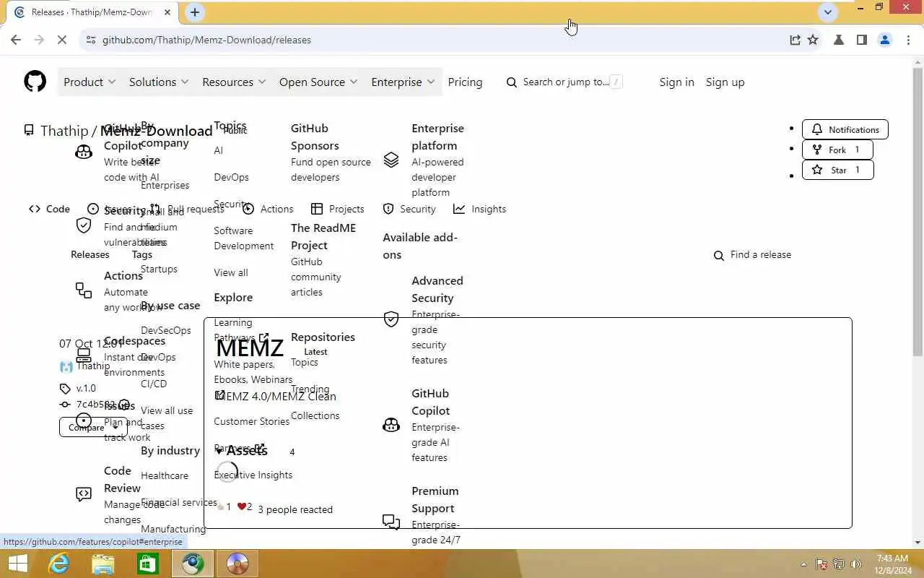Image resolution: width=924 pixels, height=578 pixels.
Task: Click the Premium Support chat icon
Action: pos(391,521)
